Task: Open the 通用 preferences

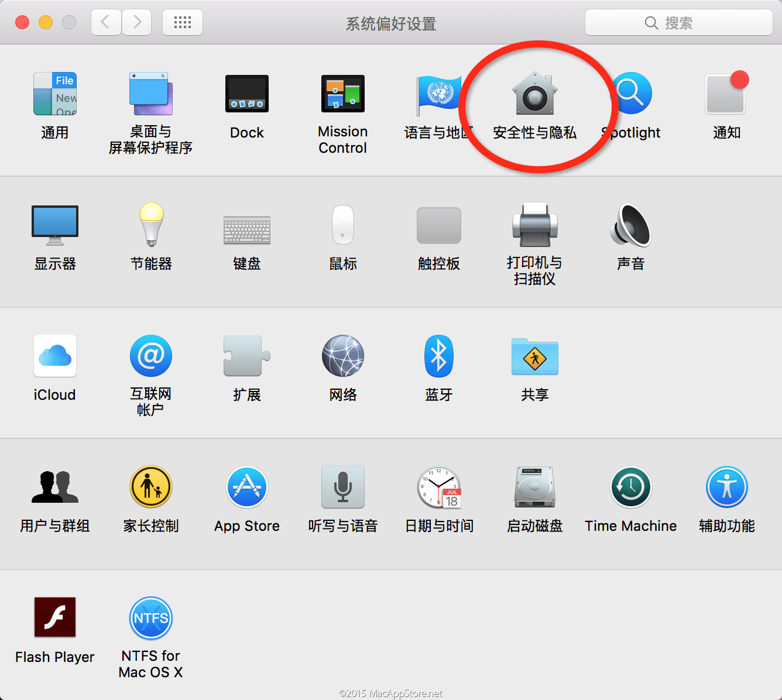Action: click(x=54, y=94)
